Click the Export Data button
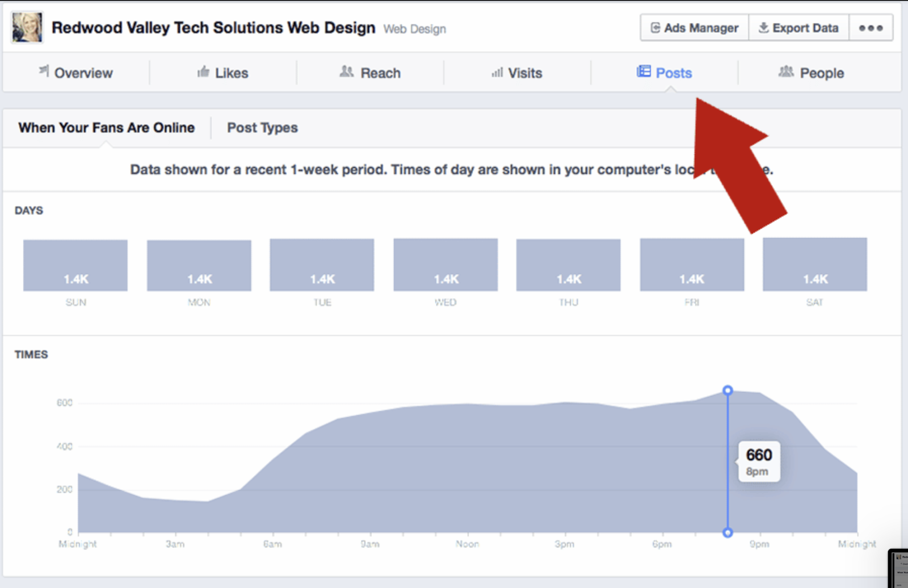Screen dimensions: 908x588 pos(799,28)
